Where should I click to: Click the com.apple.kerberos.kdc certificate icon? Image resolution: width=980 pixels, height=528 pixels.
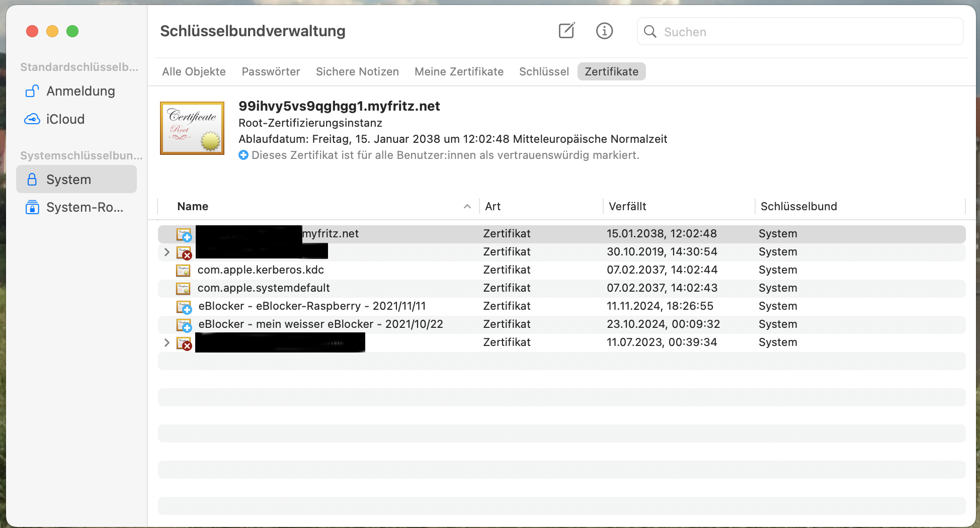[x=183, y=270]
